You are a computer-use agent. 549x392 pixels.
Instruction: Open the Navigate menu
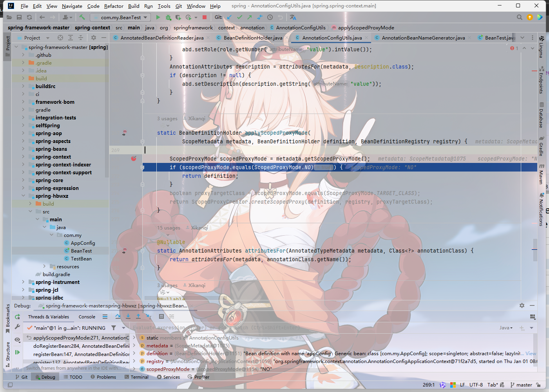(x=72, y=6)
